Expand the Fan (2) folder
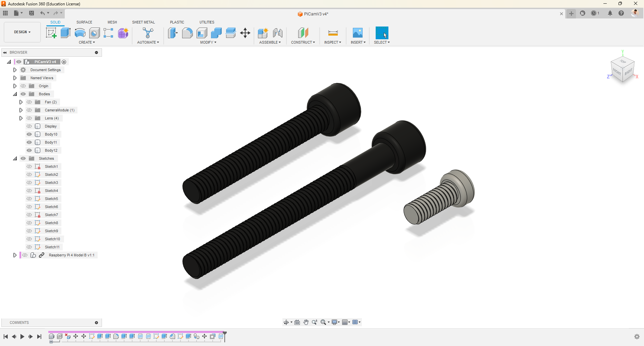Image resolution: width=644 pixels, height=346 pixels. tap(21, 102)
